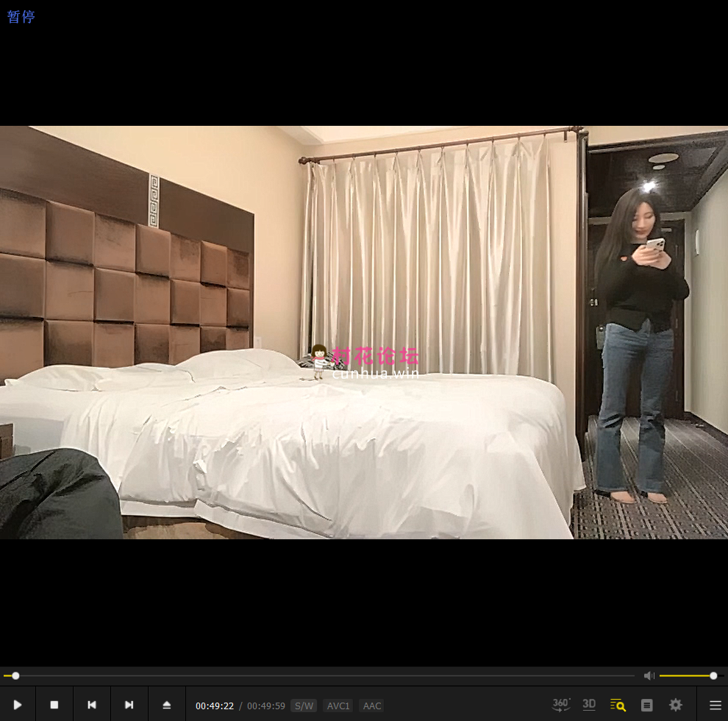Mute audio using the speaker icon
This screenshot has height=721, width=728.
click(649, 675)
